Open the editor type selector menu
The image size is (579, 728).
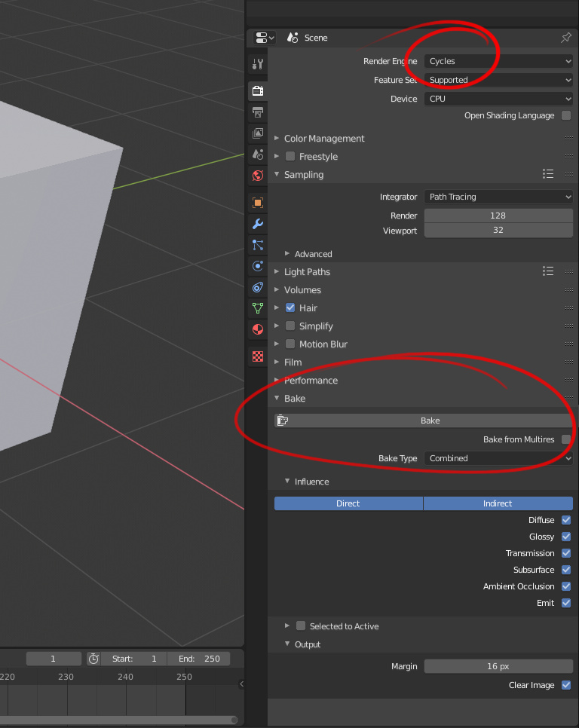tap(265, 38)
